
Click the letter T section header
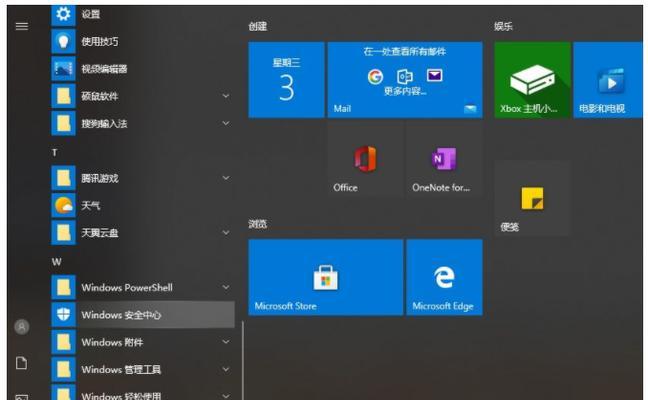[55, 152]
